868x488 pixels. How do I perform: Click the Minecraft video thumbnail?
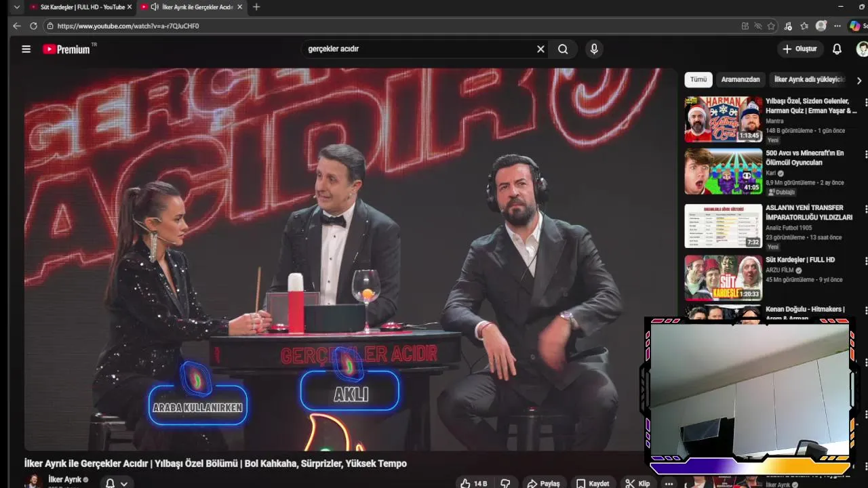[723, 171]
